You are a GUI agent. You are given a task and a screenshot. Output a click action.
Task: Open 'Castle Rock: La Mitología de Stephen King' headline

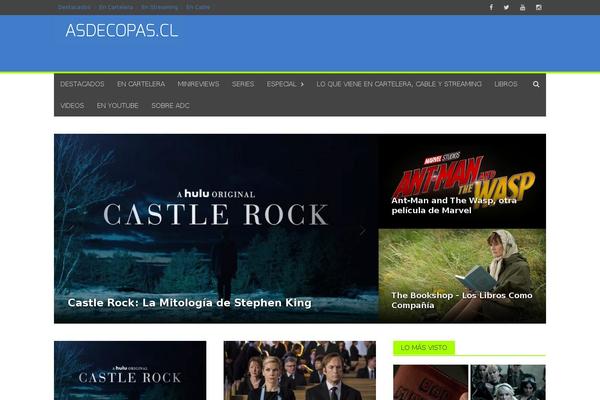(189, 303)
